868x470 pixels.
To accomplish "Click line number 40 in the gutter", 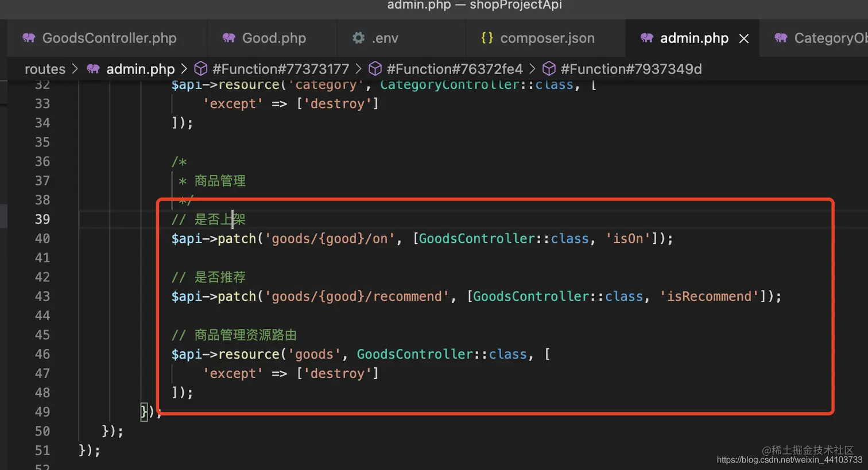I will pyautogui.click(x=42, y=239).
